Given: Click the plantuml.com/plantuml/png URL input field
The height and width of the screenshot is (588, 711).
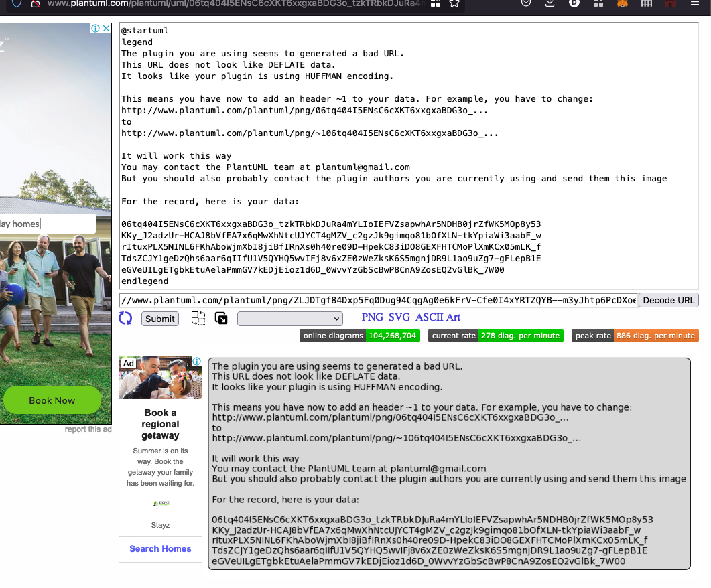Looking at the screenshot, I should click(x=379, y=300).
